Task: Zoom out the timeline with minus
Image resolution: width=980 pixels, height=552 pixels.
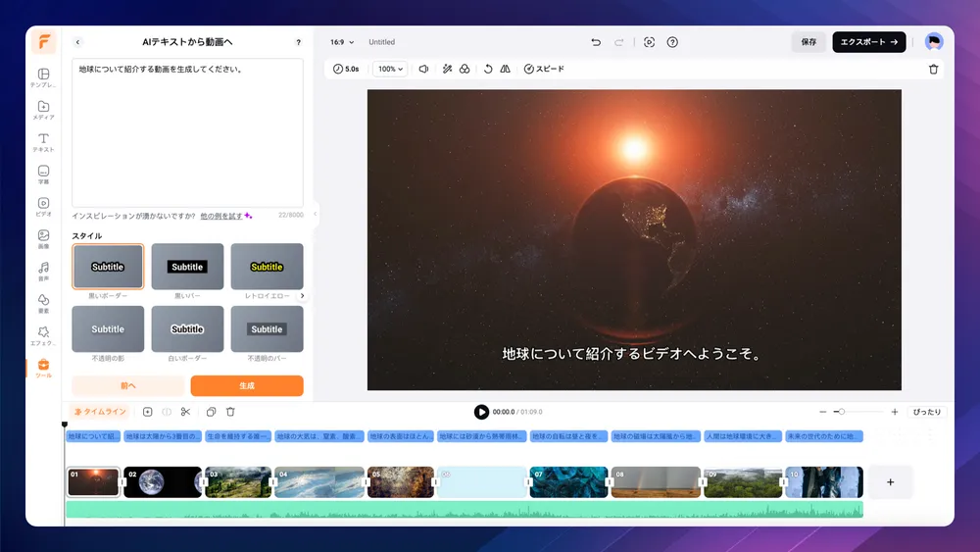Action: point(822,412)
